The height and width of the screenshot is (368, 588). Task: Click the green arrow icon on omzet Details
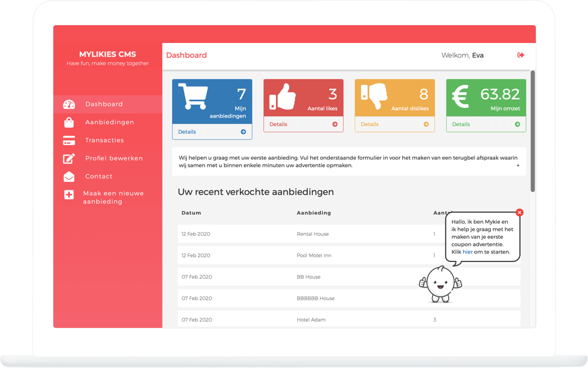coord(517,124)
